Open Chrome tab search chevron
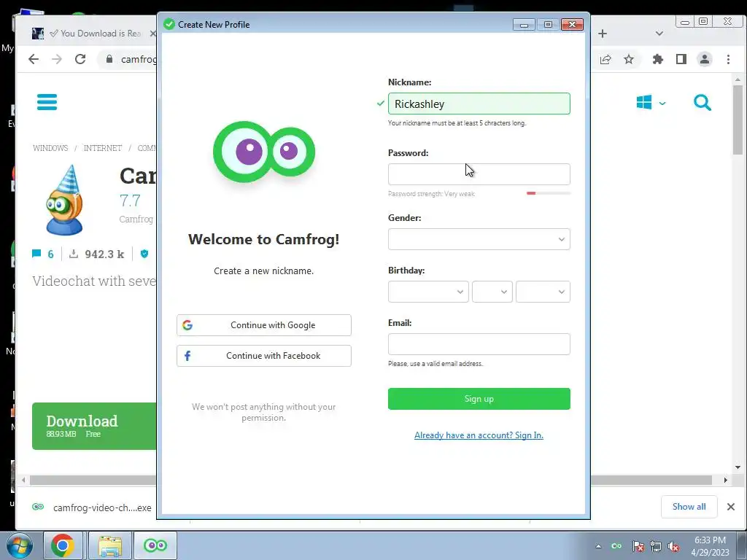747x560 pixels. 659,34
